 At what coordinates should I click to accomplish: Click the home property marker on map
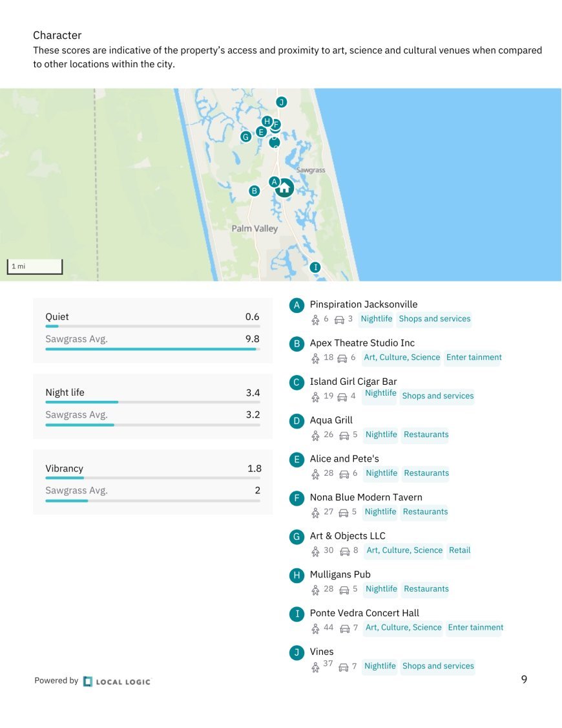284,188
